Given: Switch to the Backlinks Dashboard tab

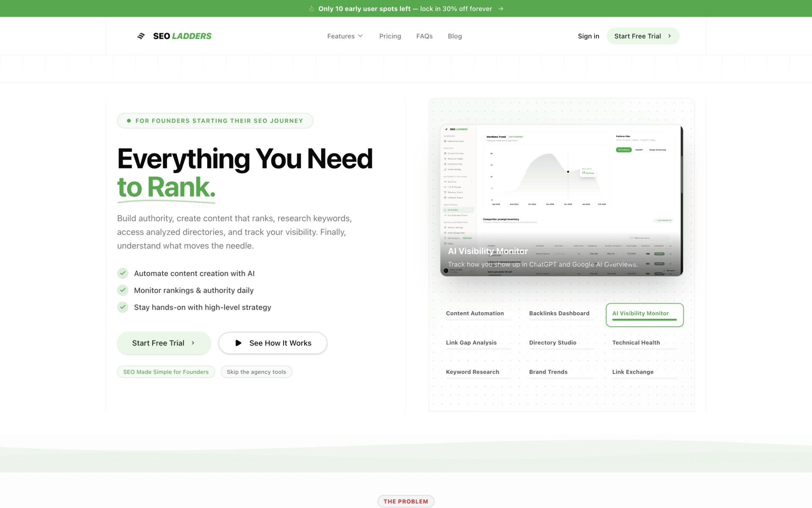Looking at the screenshot, I should [559, 313].
